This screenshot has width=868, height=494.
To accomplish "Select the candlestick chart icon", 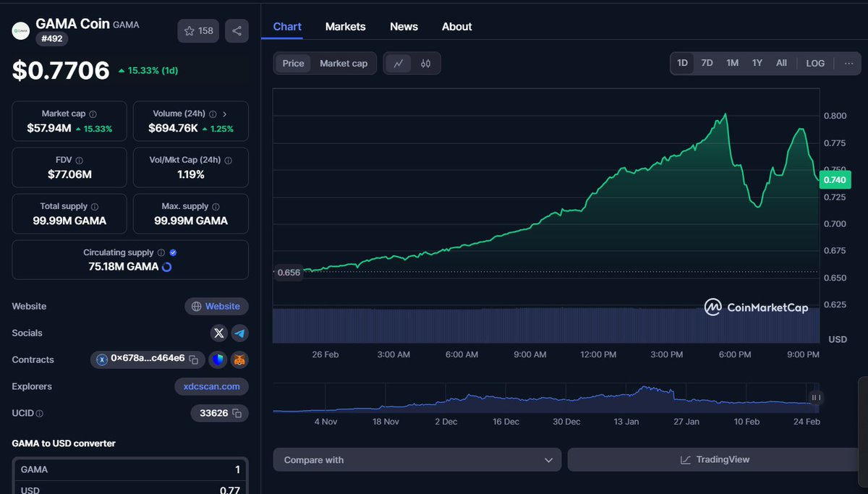I will pyautogui.click(x=425, y=64).
